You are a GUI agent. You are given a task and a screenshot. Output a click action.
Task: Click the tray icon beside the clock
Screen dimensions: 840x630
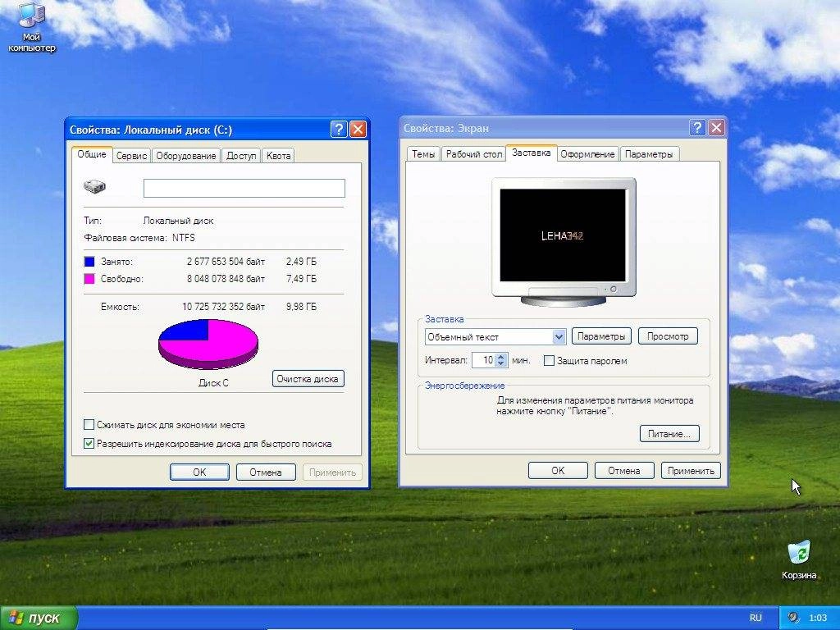click(x=794, y=618)
